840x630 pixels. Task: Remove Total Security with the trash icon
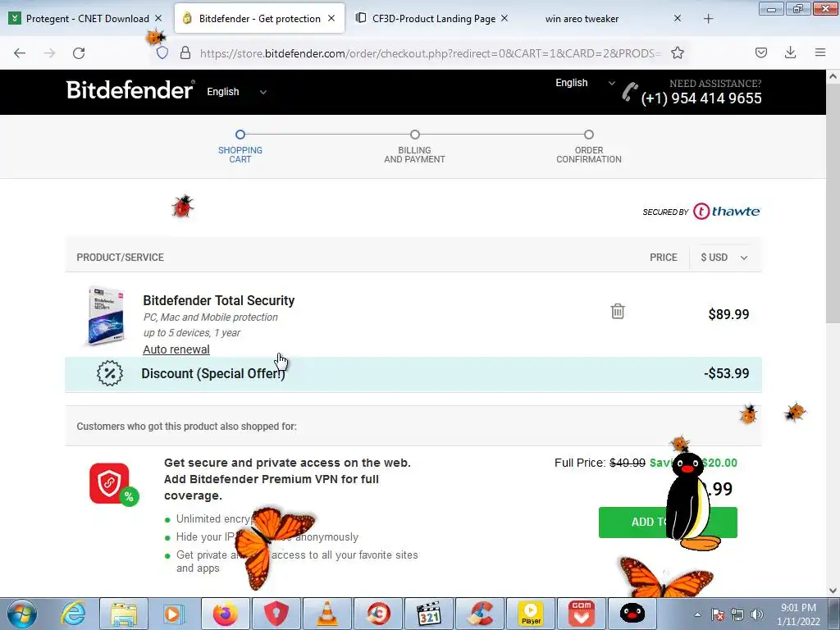(618, 311)
